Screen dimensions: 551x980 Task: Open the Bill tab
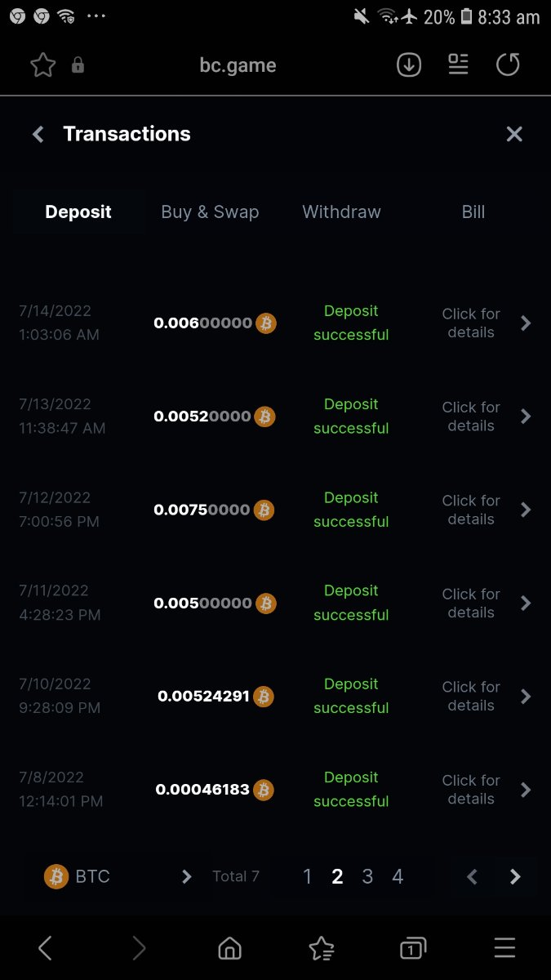tap(473, 212)
